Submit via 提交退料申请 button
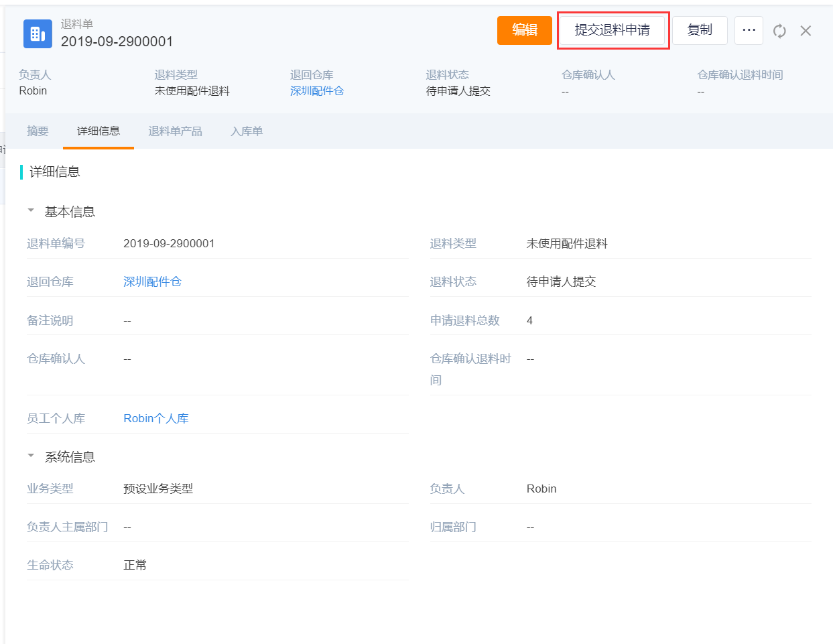The width and height of the screenshot is (833, 644). click(613, 30)
